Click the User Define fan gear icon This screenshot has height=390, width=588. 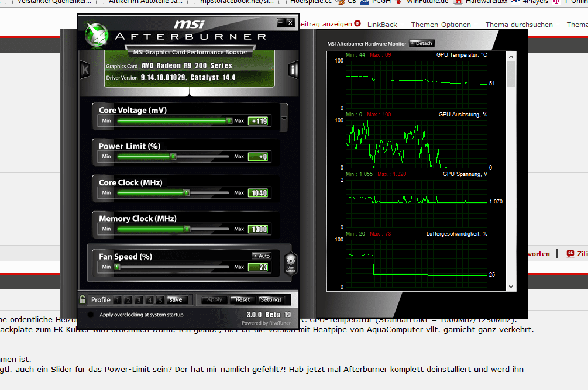[291, 263]
